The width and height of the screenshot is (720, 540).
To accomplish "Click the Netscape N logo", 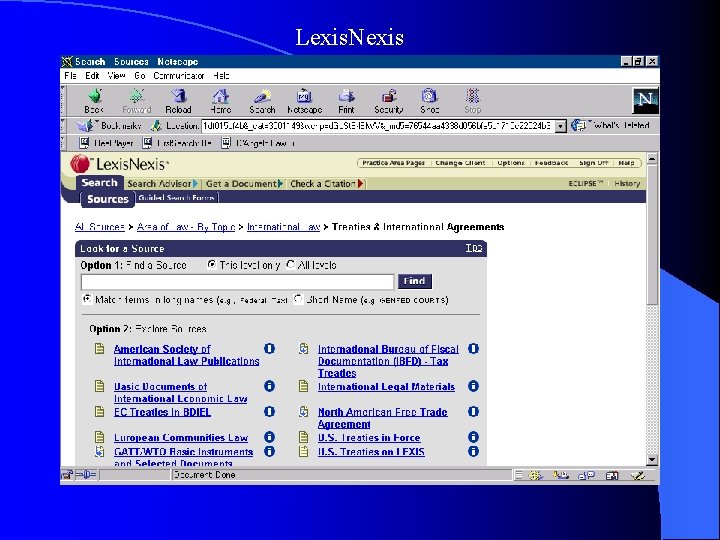I will click(x=646, y=101).
